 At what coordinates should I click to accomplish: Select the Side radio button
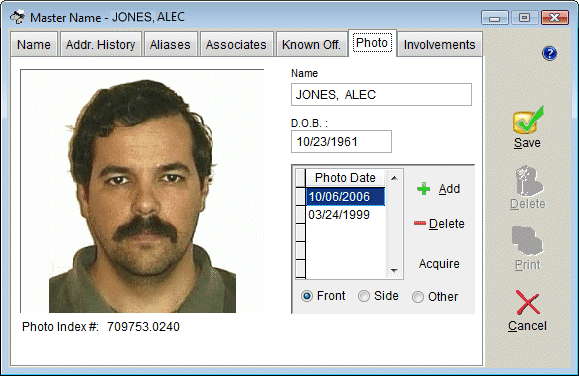tap(364, 296)
